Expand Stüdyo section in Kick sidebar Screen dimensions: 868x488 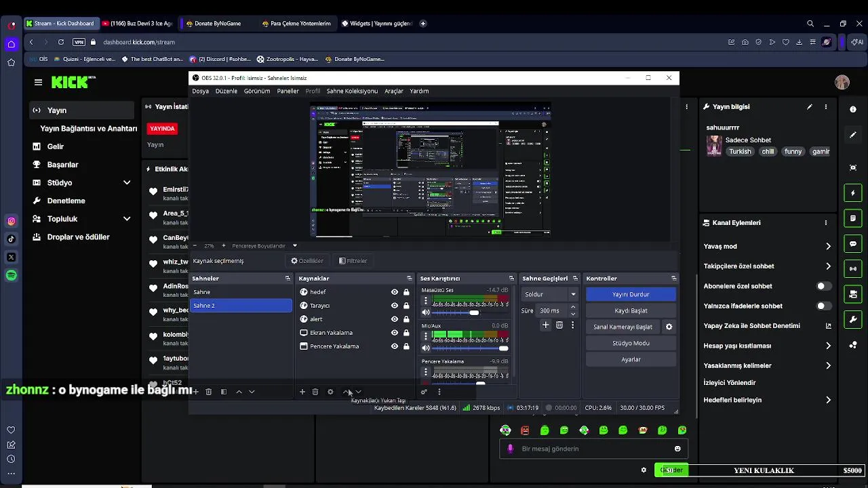127,183
